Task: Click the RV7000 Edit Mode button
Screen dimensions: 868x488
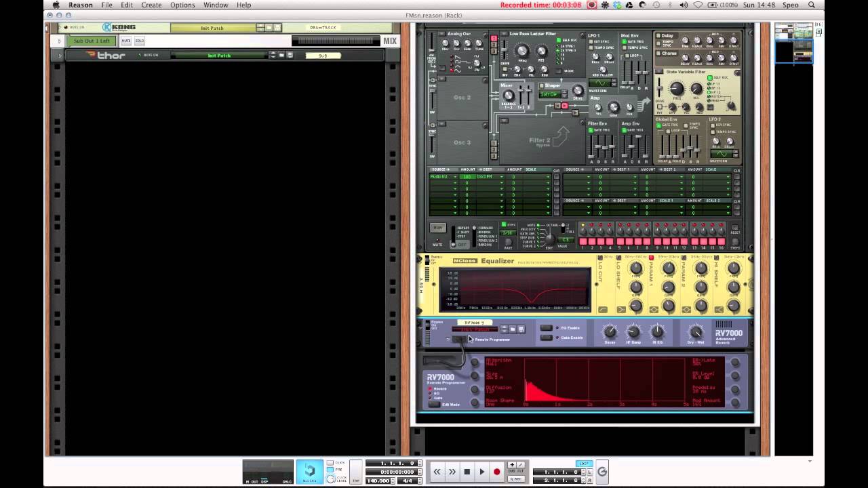Action: pyautogui.click(x=434, y=405)
